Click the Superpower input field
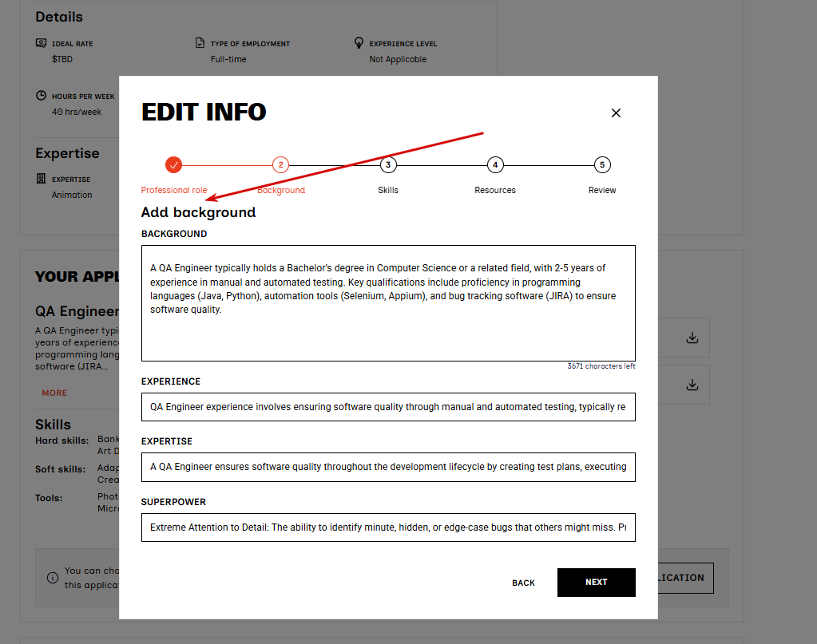 388,527
